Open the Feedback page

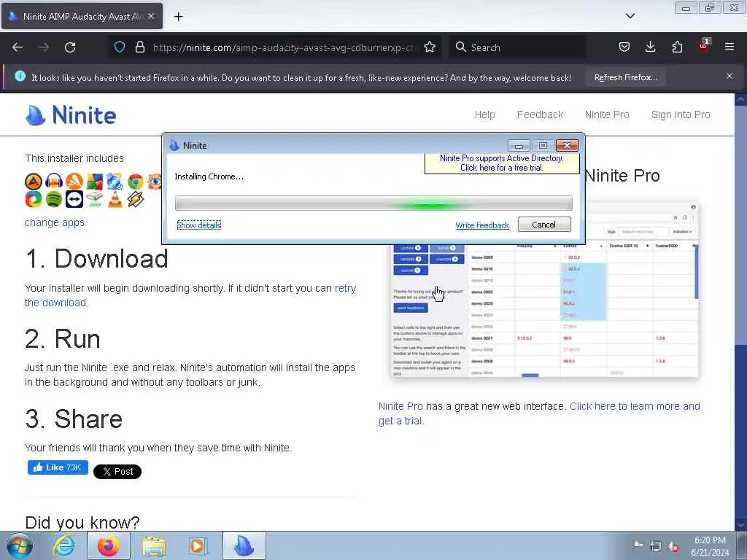coord(541,114)
